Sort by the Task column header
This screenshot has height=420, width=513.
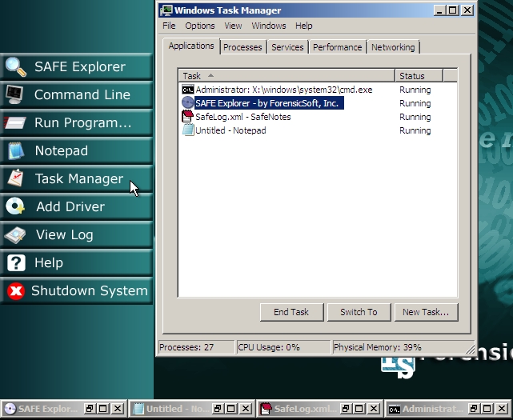click(287, 76)
